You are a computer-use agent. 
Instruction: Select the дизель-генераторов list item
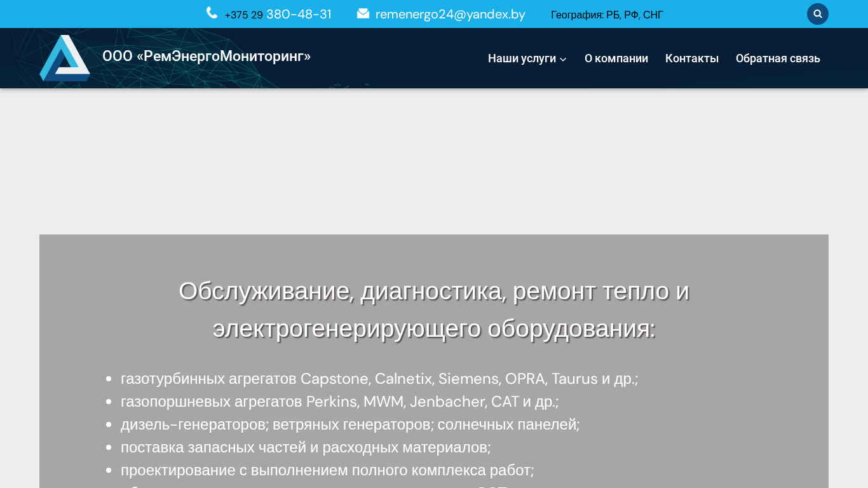[350, 424]
